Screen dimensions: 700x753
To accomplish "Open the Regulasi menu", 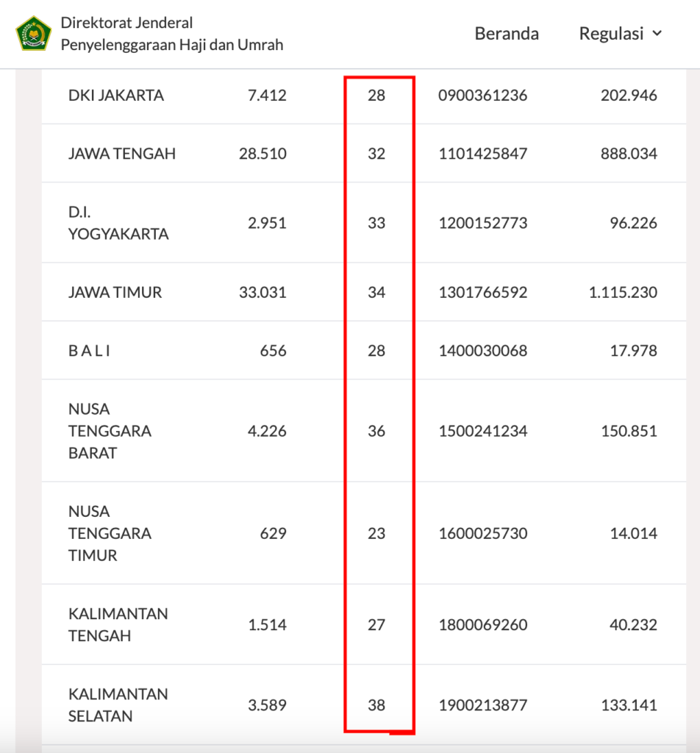I will [611, 34].
